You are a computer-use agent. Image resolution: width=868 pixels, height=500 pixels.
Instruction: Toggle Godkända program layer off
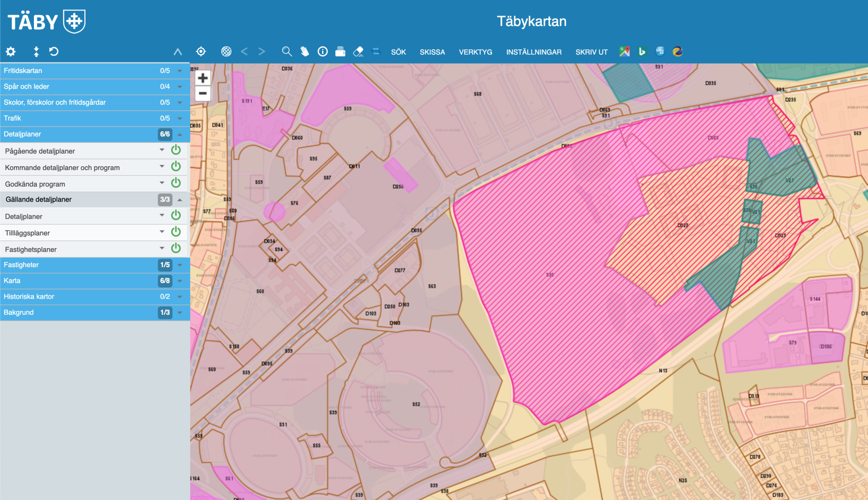(x=176, y=183)
